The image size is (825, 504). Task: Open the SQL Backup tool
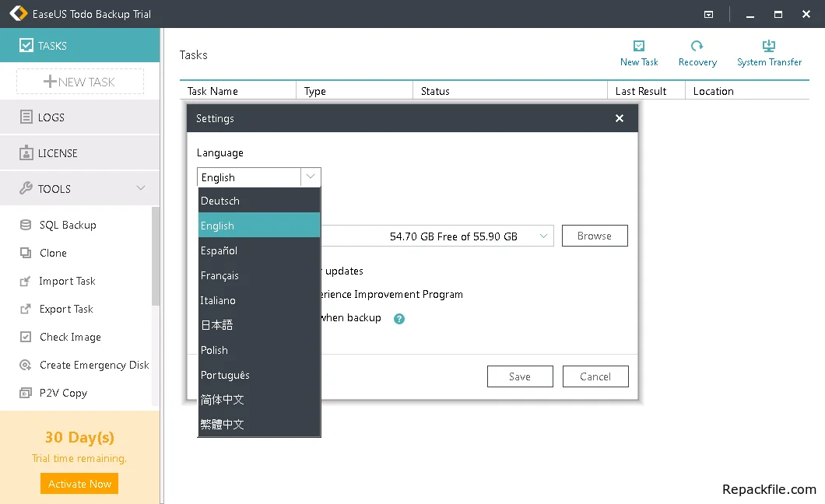tap(68, 225)
